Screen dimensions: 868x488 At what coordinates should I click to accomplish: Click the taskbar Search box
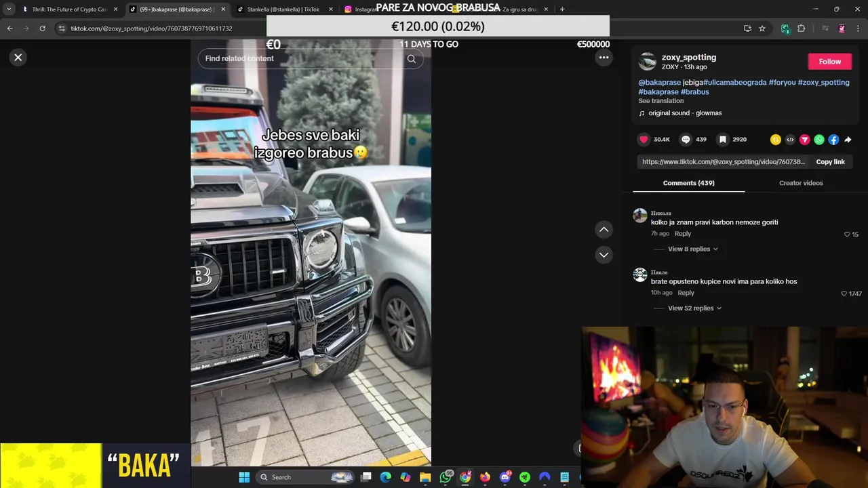tap(307, 477)
